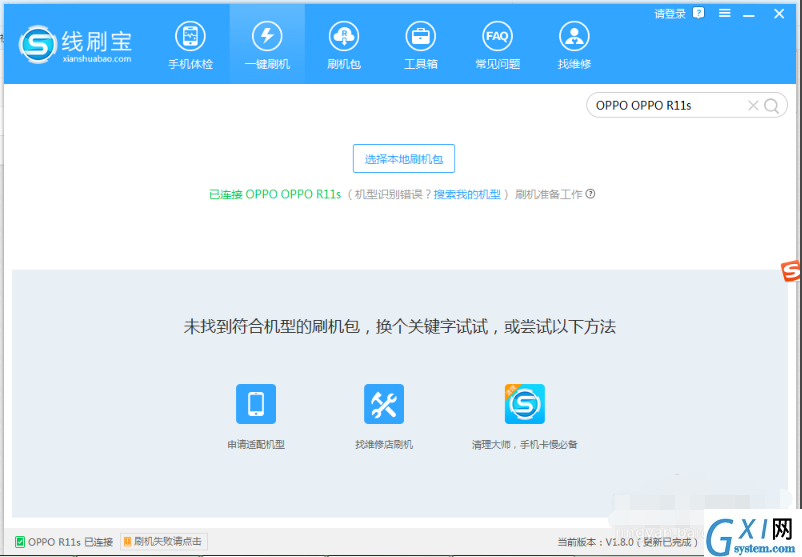Open the hamburger main menu
Screen dimensions: 802x557
coord(724,13)
